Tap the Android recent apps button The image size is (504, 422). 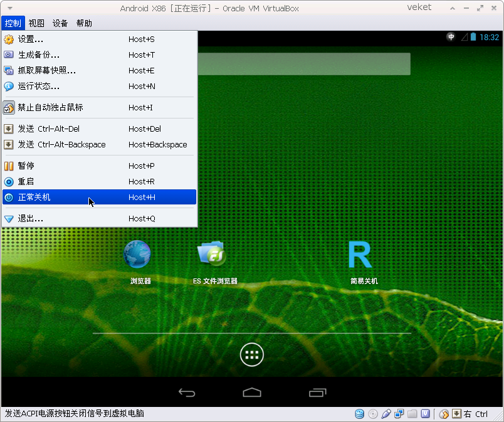318,393
